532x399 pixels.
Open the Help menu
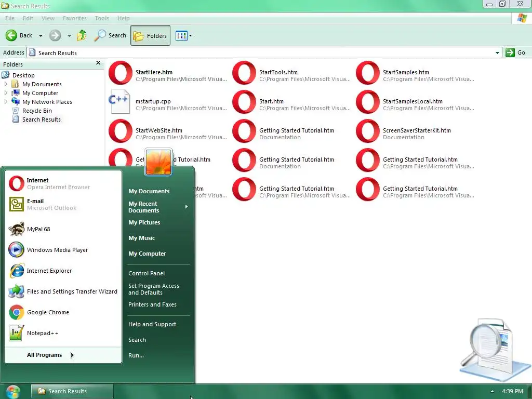coord(124,18)
